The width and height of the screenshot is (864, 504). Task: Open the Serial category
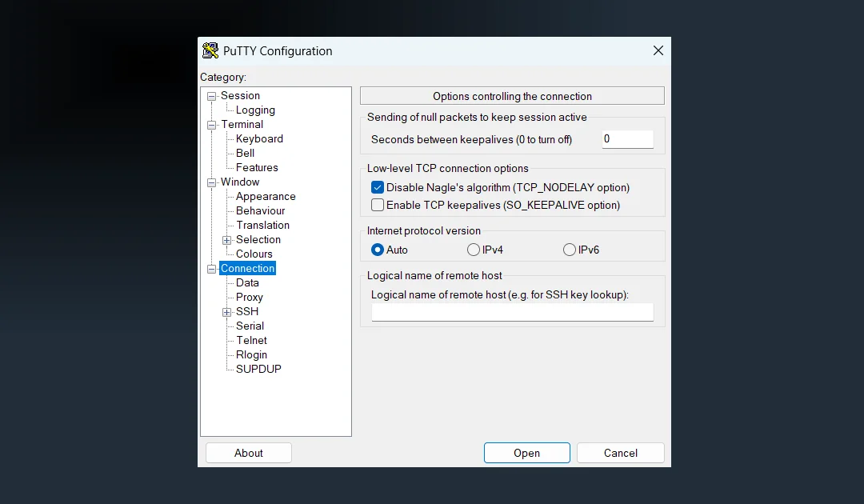coord(250,326)
